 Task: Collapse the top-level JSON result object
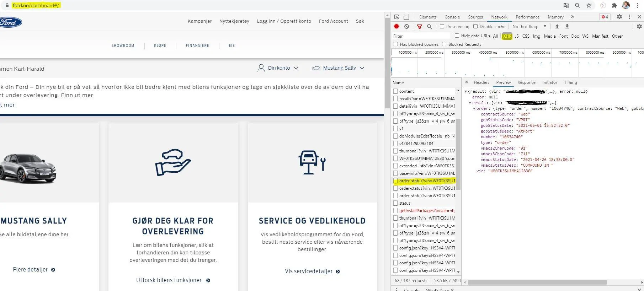[465, 91]
